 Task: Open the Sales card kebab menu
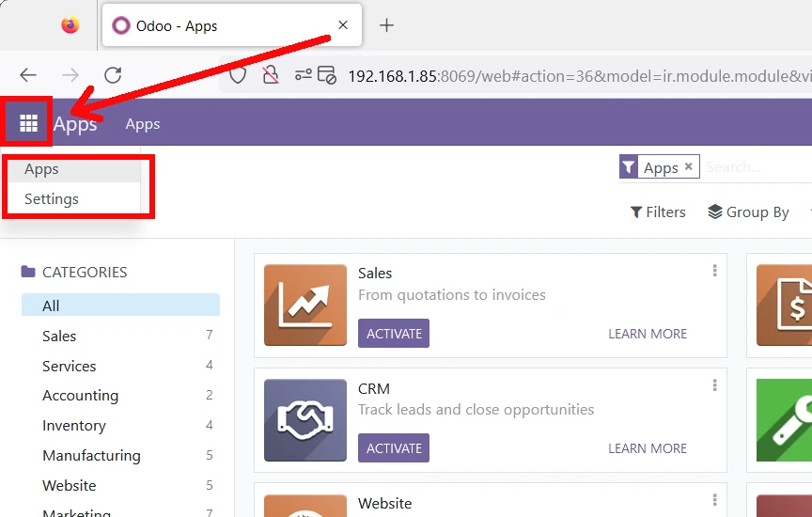tap(714, 271)
